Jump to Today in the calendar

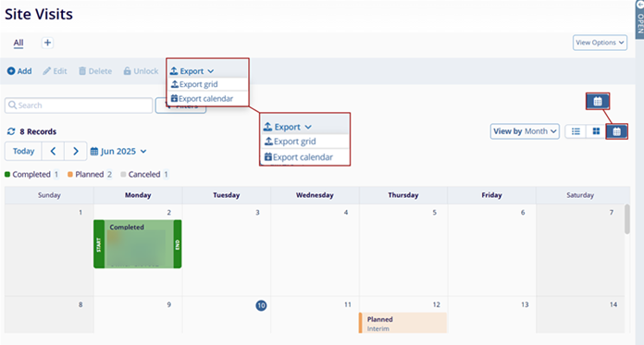tap(23, 151)
